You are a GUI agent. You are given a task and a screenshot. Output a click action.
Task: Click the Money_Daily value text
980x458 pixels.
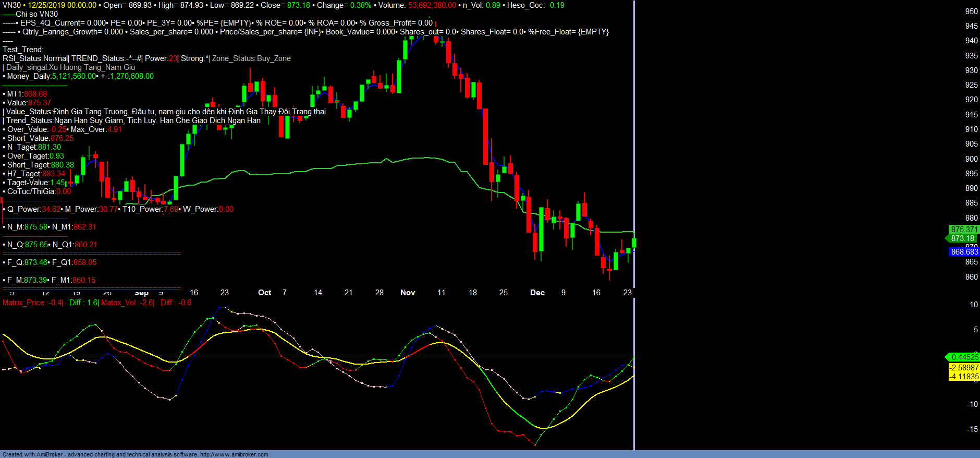[74, 76]
